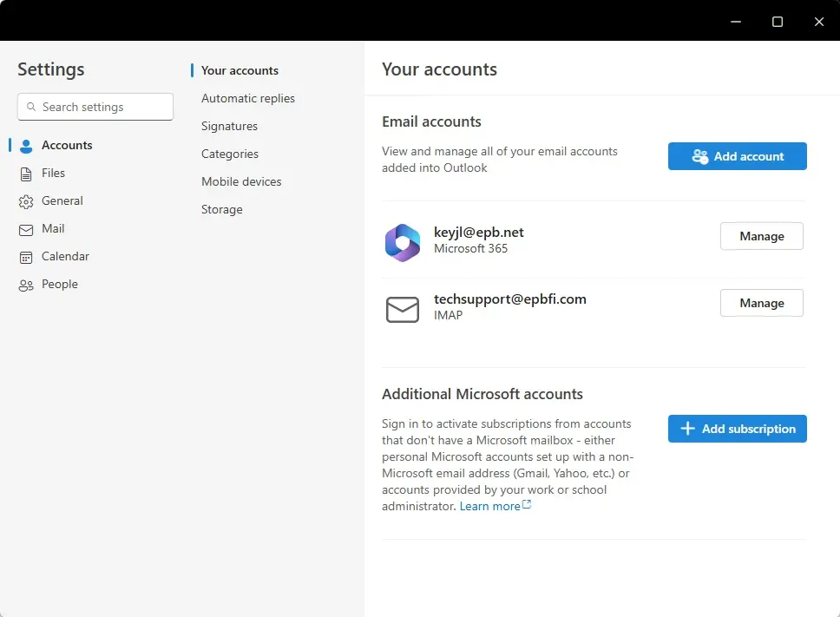Show the Storage settings page
The image size is (840, 617).
[222, 210]
